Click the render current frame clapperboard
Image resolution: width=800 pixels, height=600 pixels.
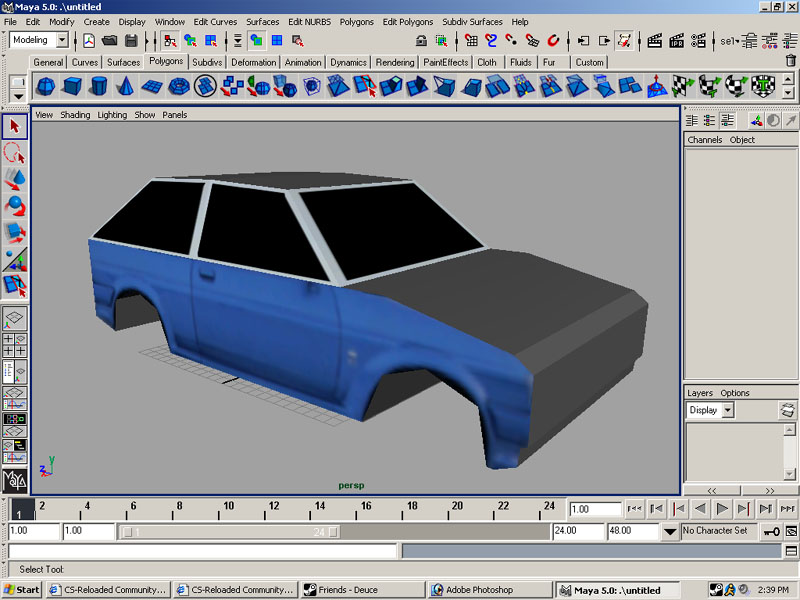(655, 41)
